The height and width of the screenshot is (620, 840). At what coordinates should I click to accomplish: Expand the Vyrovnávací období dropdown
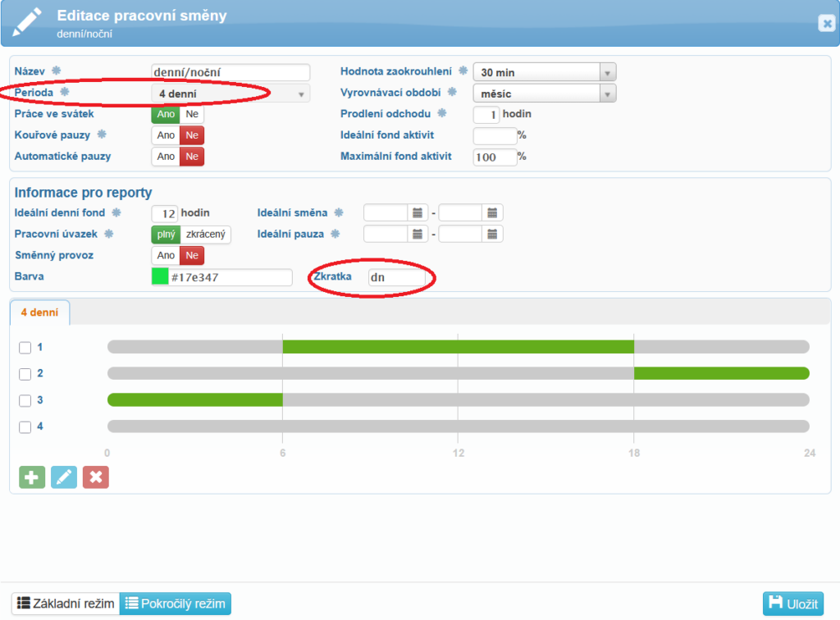[545, 93]
